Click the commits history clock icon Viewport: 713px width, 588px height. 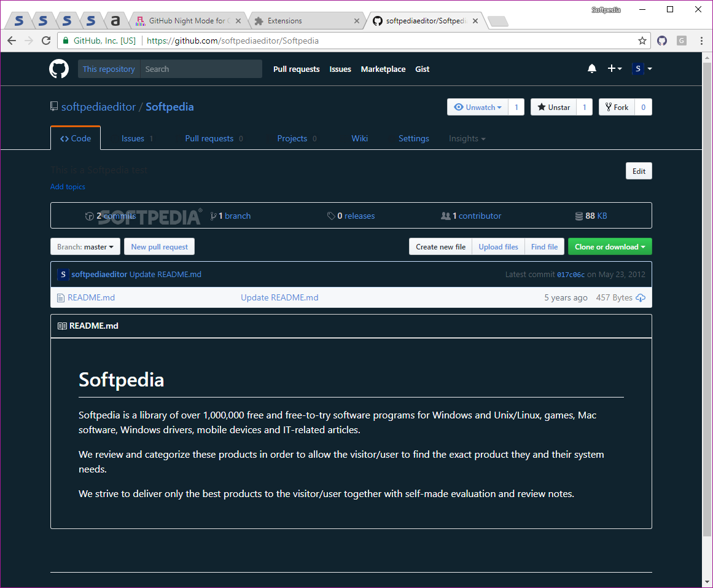click(90, 216)
